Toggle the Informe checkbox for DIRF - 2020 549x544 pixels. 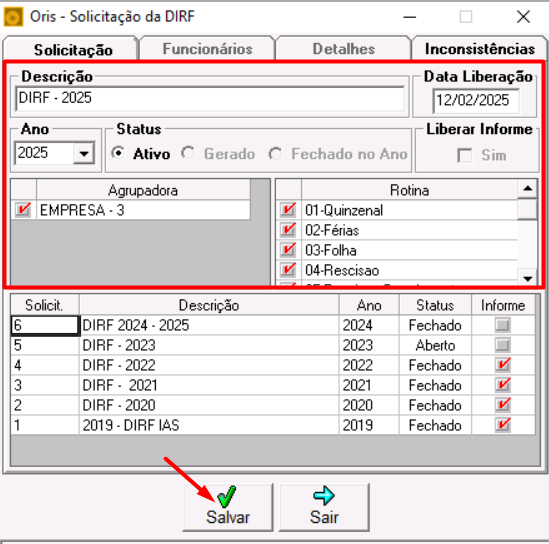[503, 405]
